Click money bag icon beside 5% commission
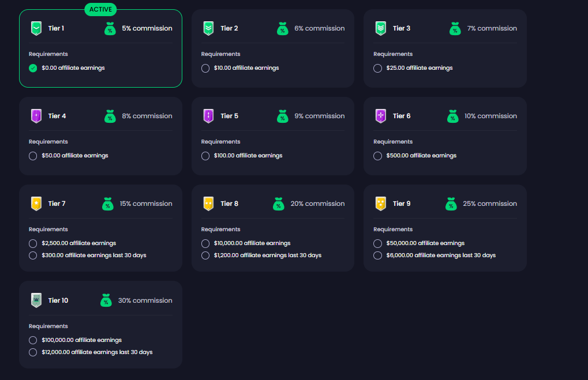588x380 pixels. click(x=110, y=28)
